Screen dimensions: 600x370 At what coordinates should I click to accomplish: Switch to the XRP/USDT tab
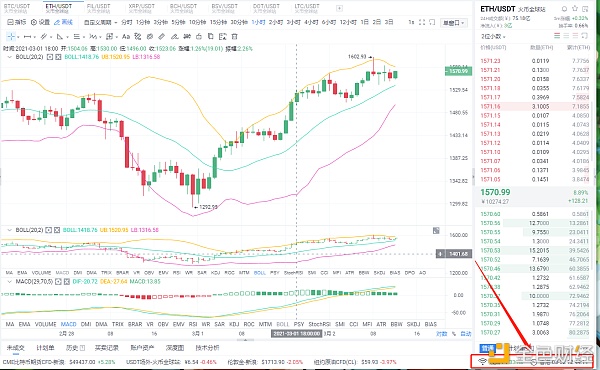pyautogui.click(x=142, y=8)
